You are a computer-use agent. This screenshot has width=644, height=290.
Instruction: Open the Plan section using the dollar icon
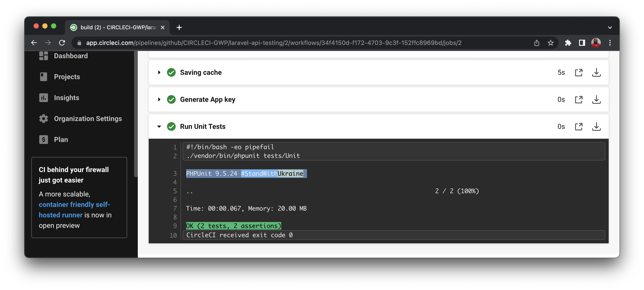[x=43, y=139]
